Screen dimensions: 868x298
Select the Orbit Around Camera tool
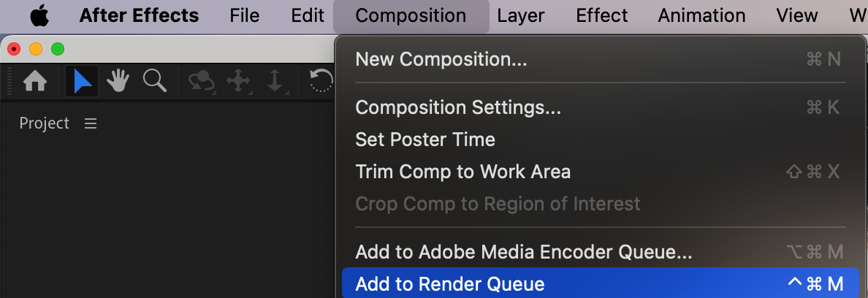coord(201,81)
